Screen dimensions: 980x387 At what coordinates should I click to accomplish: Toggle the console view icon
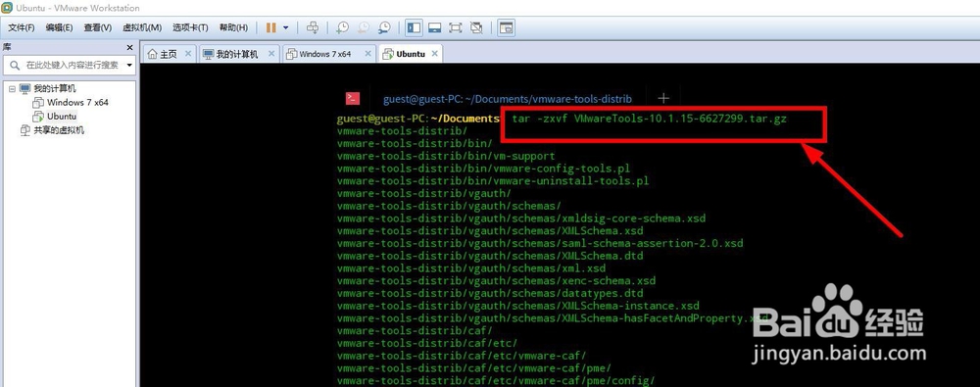click(x=507, y=27)
